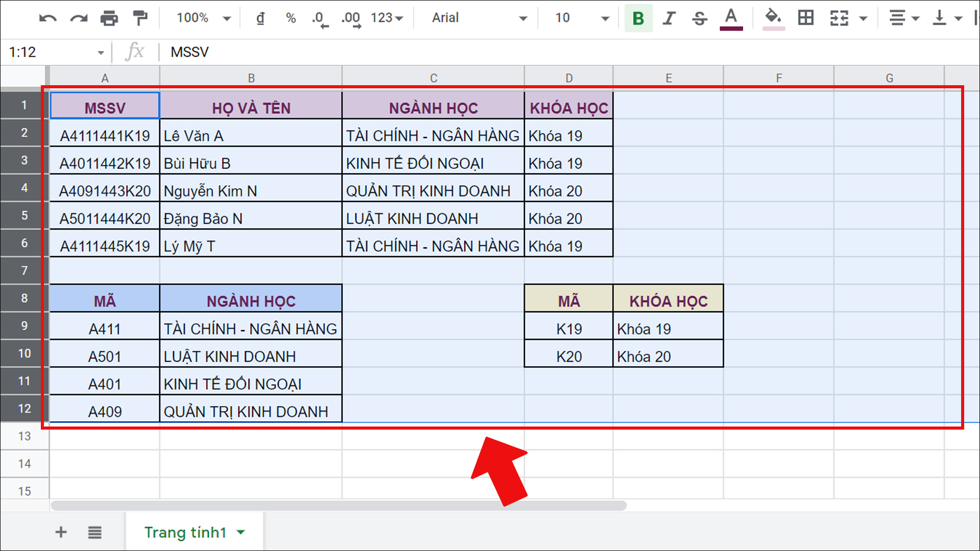Viewport: 980px width, 551px height.
Task: Open the fill color paint bucket
Action: coord(773,18)
